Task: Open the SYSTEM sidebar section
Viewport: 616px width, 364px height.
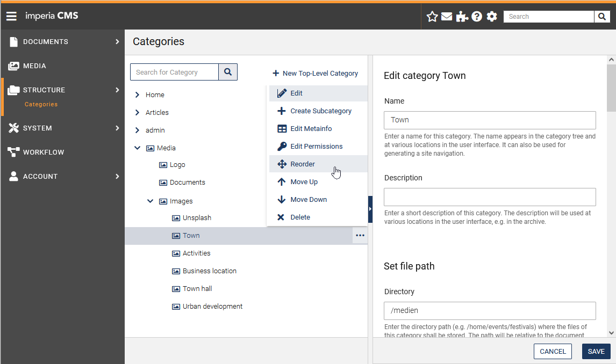Action: (x=38, y=128)
